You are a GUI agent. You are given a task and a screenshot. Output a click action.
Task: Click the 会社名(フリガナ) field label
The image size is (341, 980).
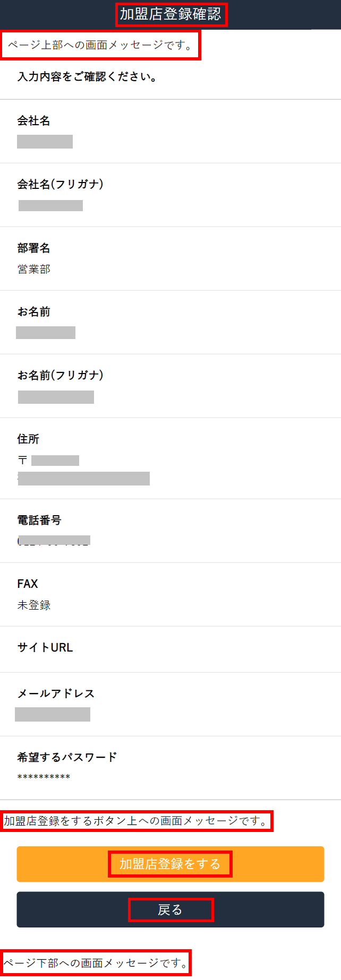60,184
